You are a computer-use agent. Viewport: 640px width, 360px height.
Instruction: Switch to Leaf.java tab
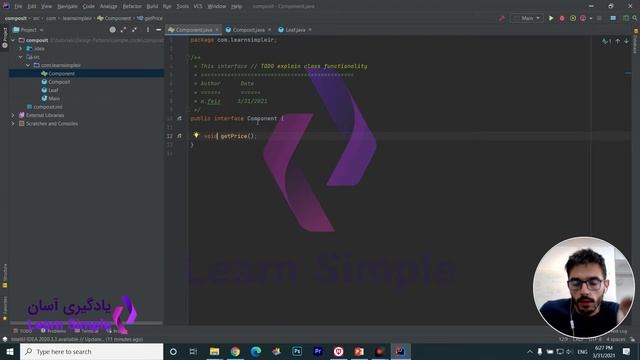tap(296, 30)
